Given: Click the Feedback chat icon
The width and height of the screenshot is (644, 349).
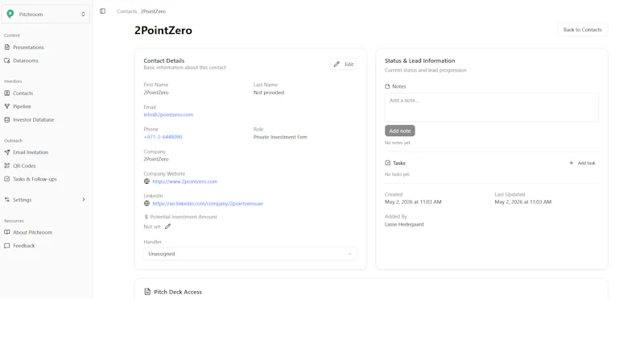Looking at the screenshot, I should (x=7, y=246).
